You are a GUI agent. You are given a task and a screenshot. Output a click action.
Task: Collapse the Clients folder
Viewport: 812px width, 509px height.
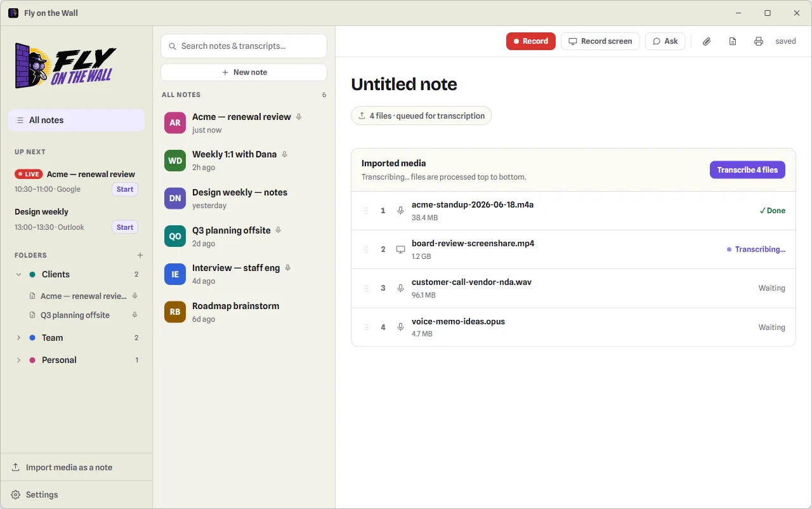click(18, 274)
